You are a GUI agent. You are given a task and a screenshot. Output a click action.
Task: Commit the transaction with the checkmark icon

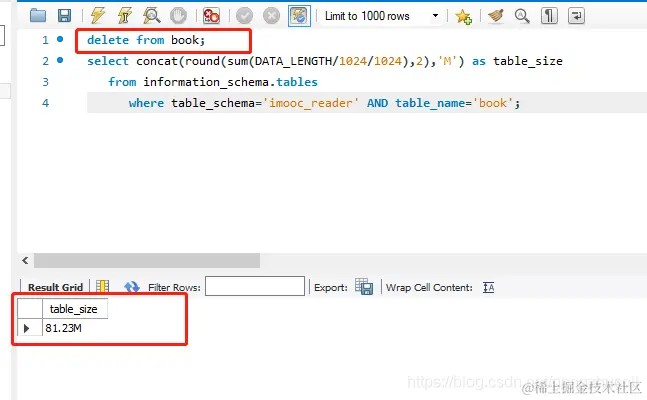tap(244, 16)
